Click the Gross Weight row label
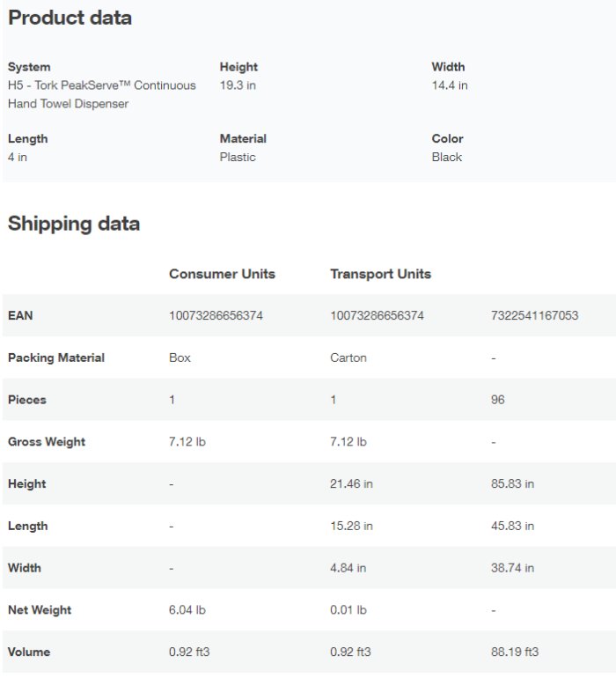The height and width of the screenshot is (678, 616). [x=47, y=442]
